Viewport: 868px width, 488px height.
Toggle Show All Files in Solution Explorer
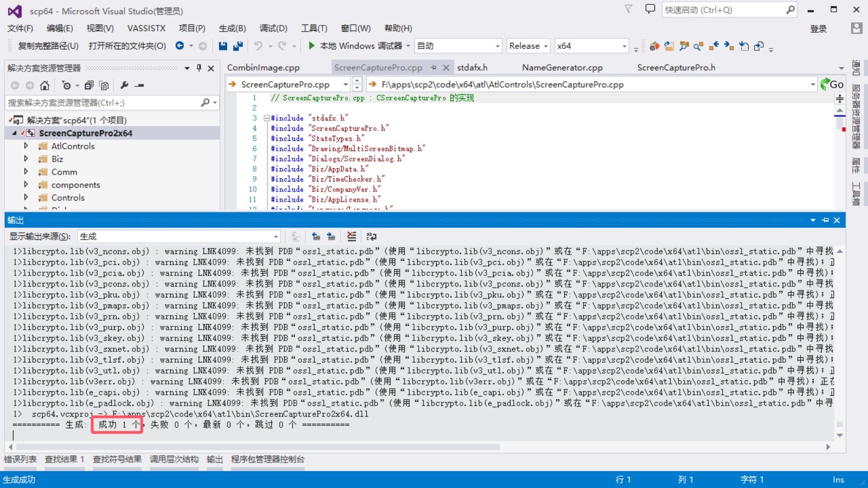pos(104,85)
